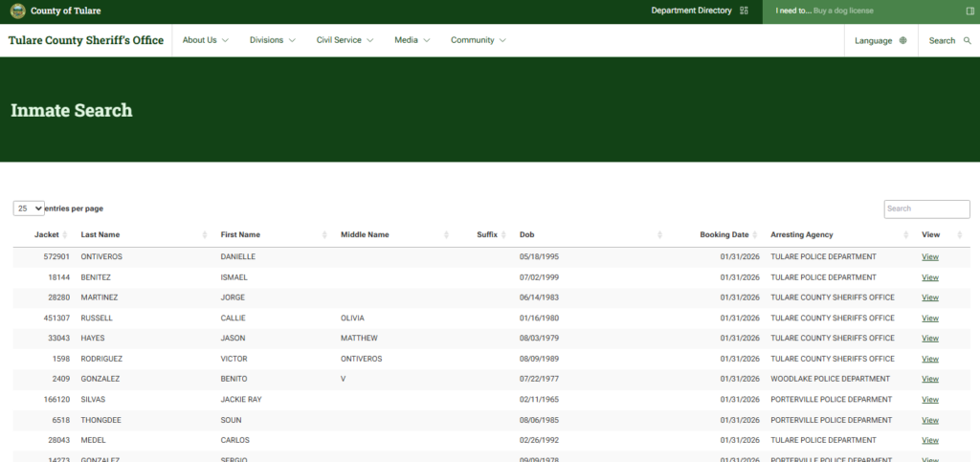Sort by the Booking Date column header
This screenshot has width=980, height=462.
(724, 234)
